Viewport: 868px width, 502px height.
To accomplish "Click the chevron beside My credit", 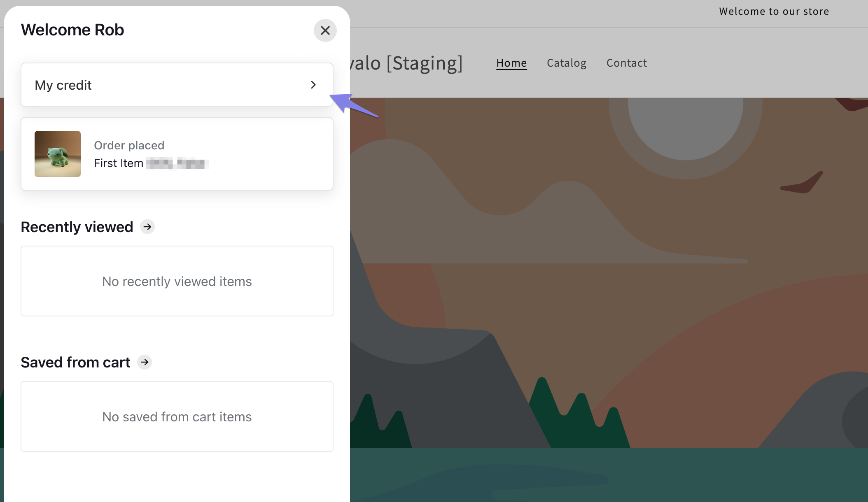I will (313, 85).
